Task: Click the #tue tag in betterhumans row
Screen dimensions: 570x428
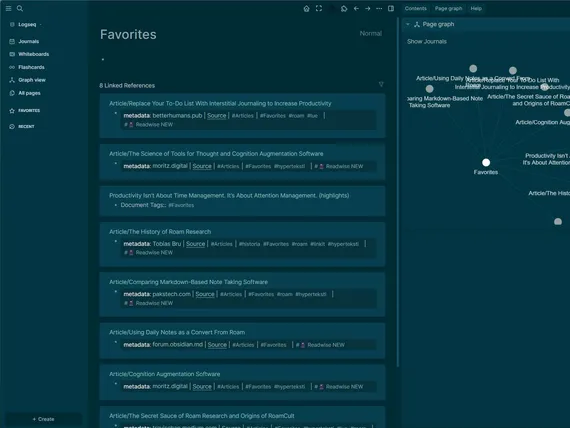Action: [x=312, y=116]
